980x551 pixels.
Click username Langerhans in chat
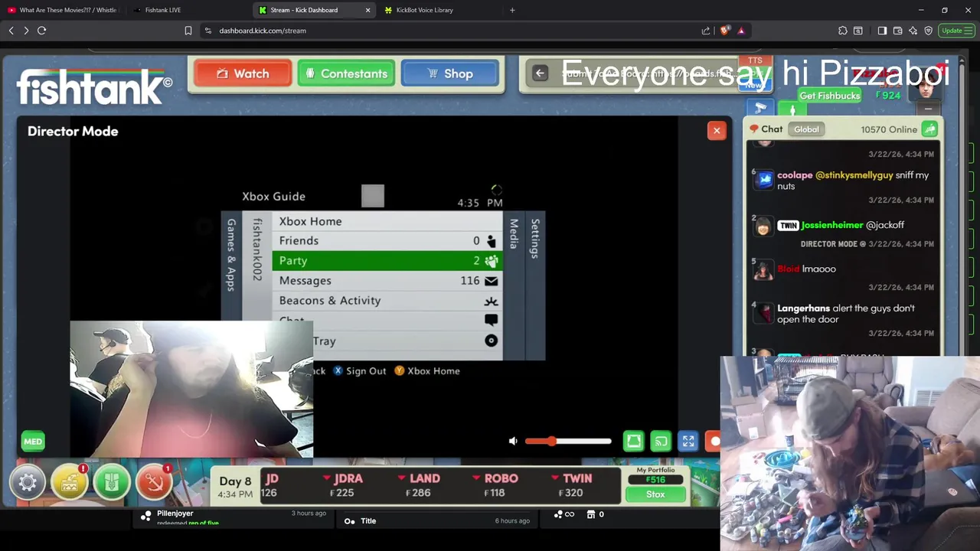click(x=803, y=308)
